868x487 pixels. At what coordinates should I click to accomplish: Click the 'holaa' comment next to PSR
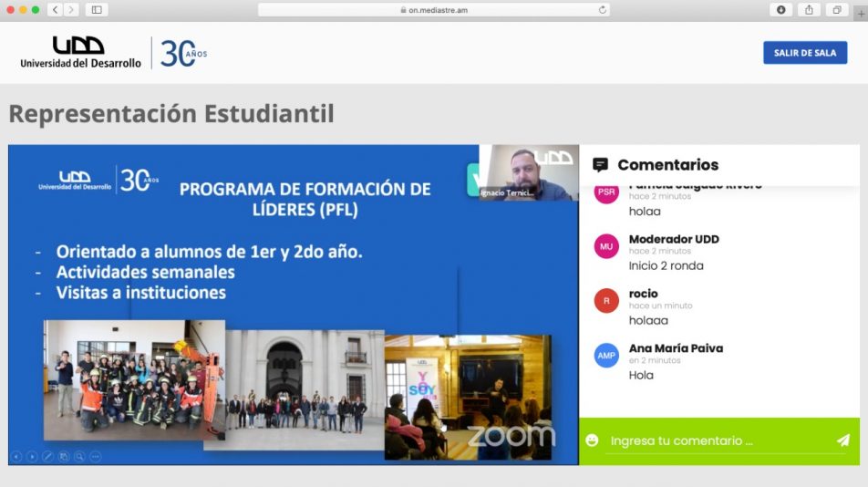click(645, 212)
